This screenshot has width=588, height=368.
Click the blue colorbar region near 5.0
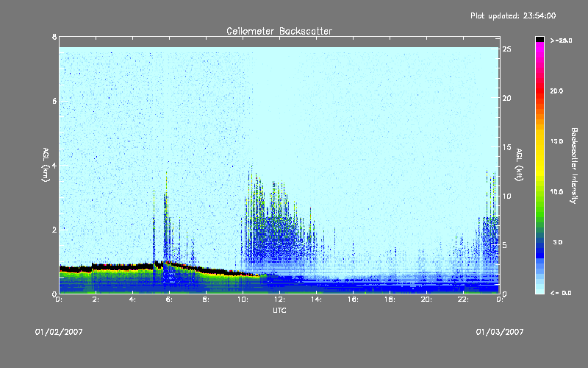point(539,243)
